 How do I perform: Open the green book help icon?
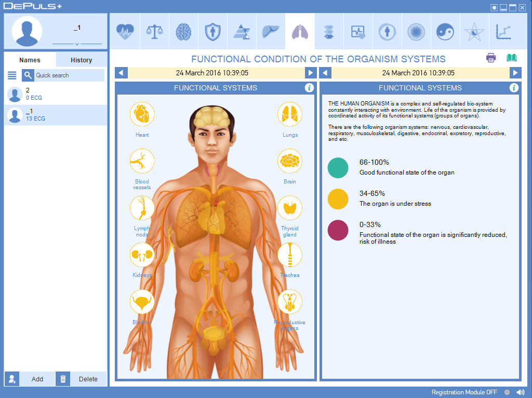[512, 58]
